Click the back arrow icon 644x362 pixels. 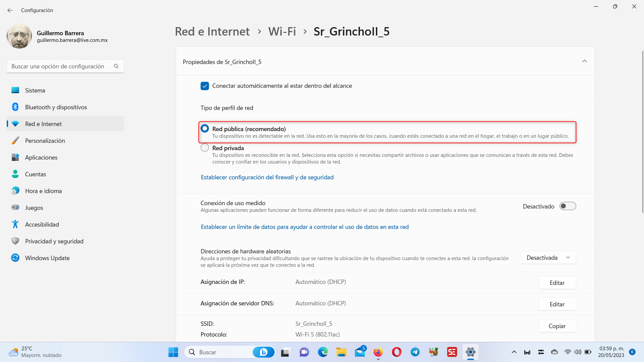point(10,10)
